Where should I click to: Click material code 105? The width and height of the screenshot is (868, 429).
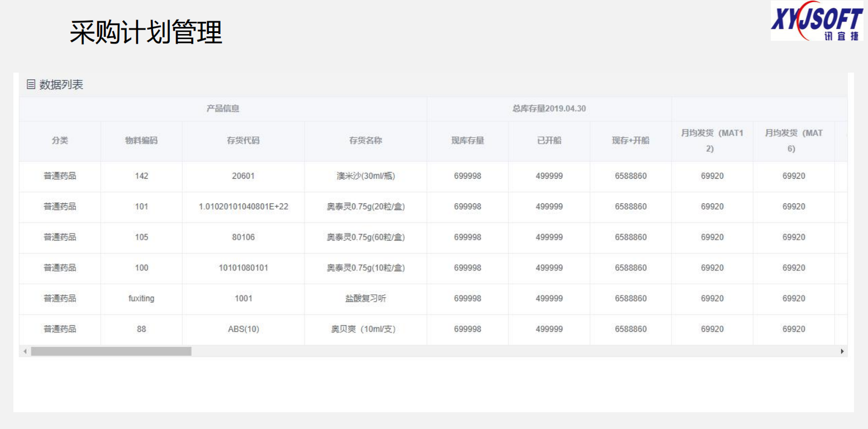(x=141, y=237)
